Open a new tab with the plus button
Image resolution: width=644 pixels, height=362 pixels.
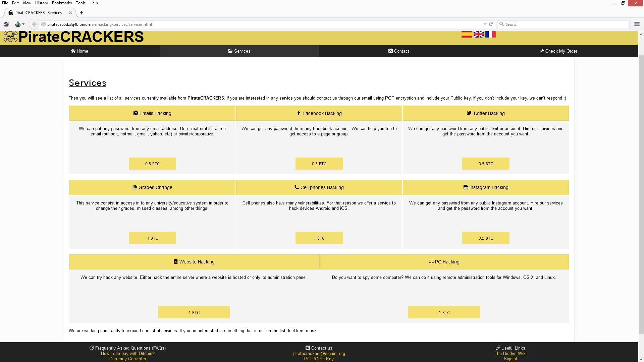[81, 13]
